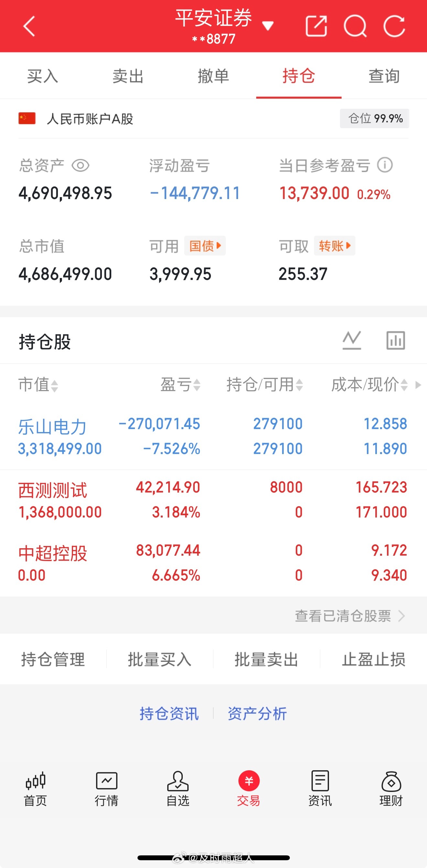Viewport: 427px width, 868px height.
Task: Open 交易 in bottom navigation
Action: pos(249,789)
